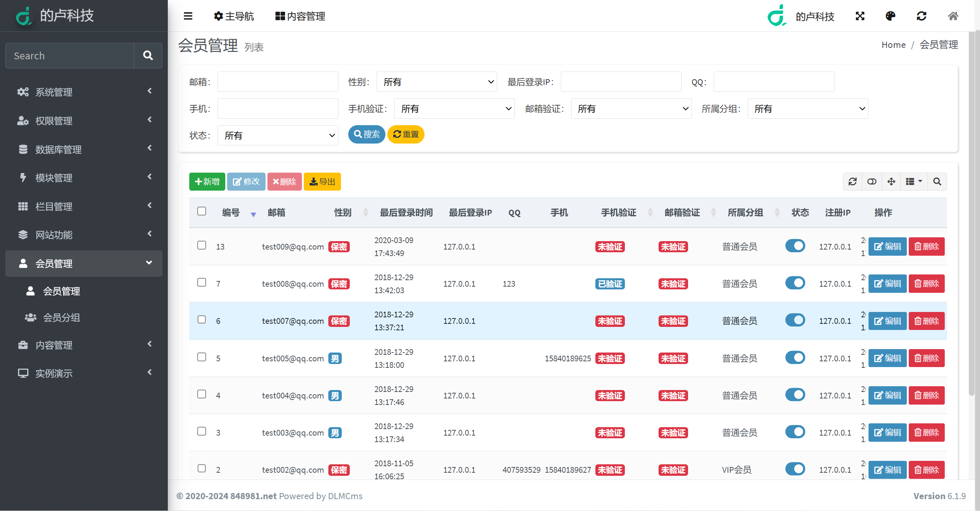Open the 状态 filter dropdown

[278, 136]
